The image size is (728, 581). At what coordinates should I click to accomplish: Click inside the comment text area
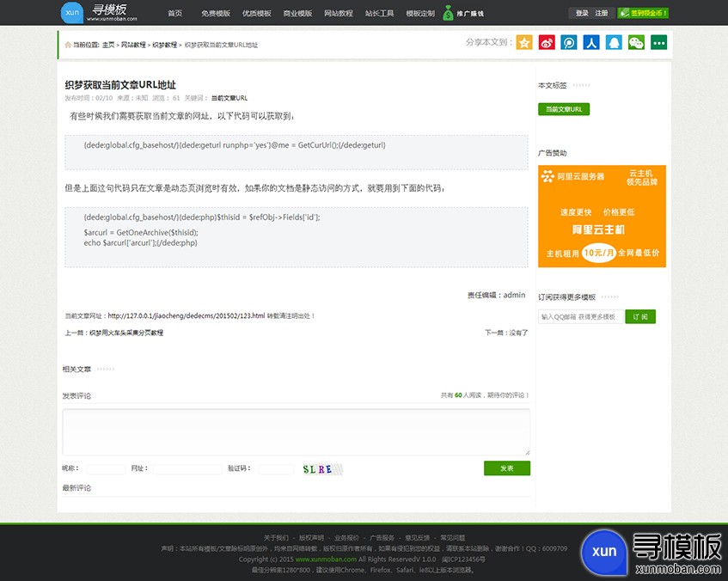pyautogui.click(x=296, y=431)
